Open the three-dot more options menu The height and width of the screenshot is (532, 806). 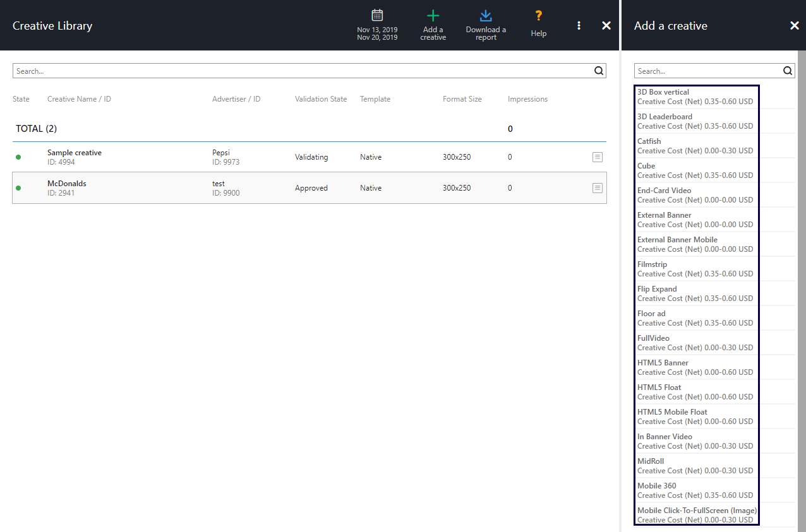pyautogui.click(x=579, y=26)
